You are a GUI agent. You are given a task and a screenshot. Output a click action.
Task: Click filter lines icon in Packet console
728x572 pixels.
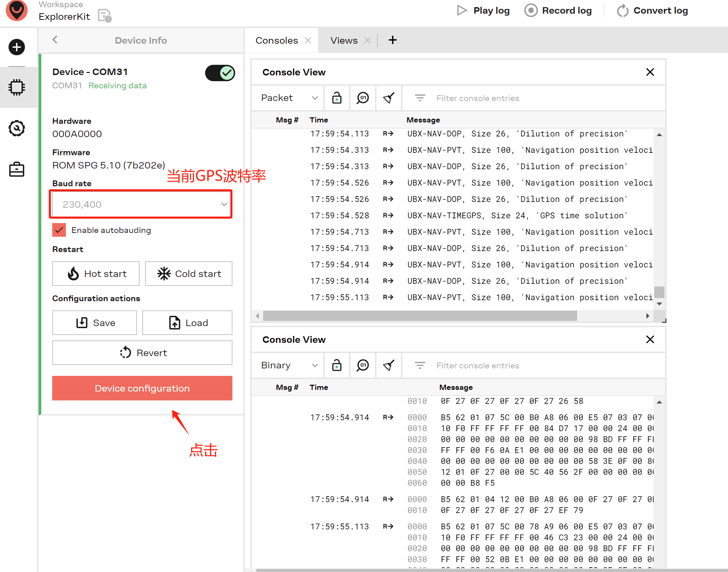[420, 98]
